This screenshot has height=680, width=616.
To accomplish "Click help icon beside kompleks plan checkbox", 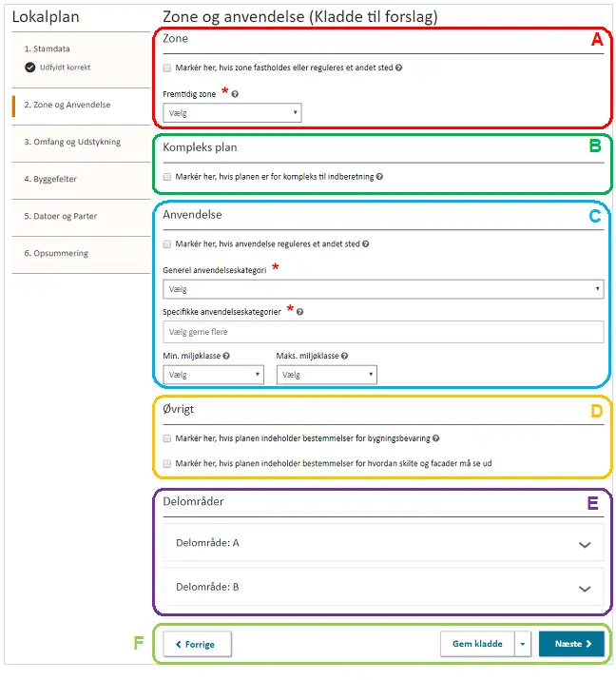I will click(x=380, y=177).
